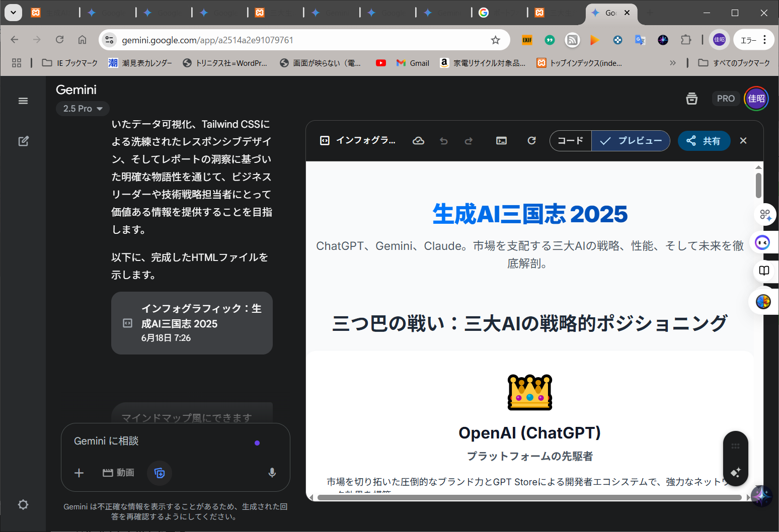Reload the browser page
This screenshot has height=532, width=779.
point(59,40)
